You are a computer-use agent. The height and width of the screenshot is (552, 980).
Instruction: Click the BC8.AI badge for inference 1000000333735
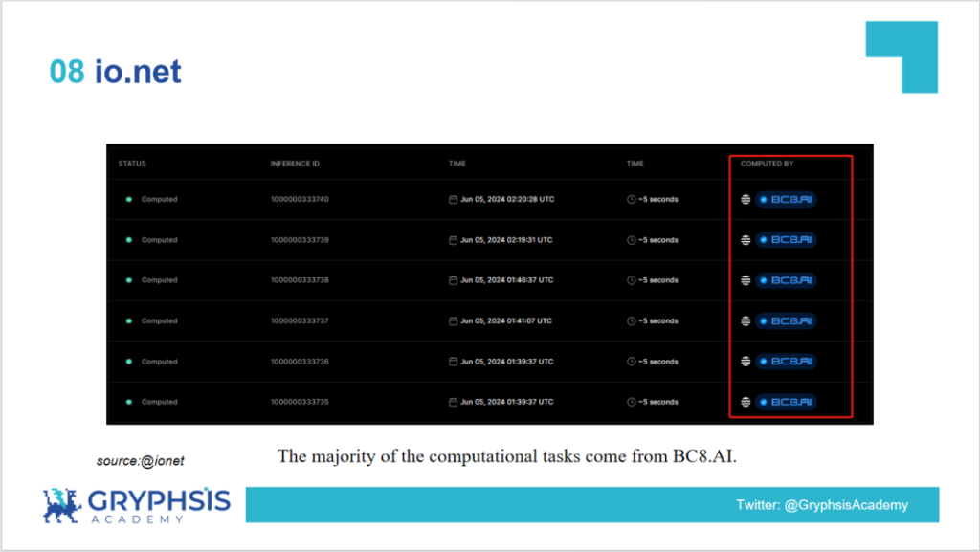pos(786,402)
